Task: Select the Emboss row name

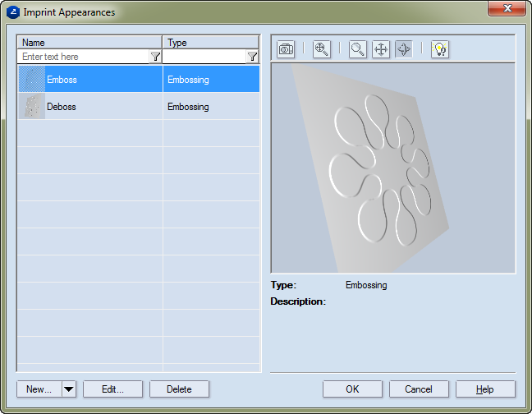Action: tap(62, 80)
